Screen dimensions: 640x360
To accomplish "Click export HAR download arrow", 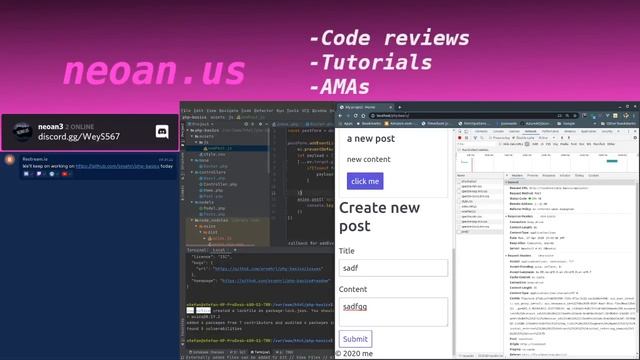I will point(569,138).
